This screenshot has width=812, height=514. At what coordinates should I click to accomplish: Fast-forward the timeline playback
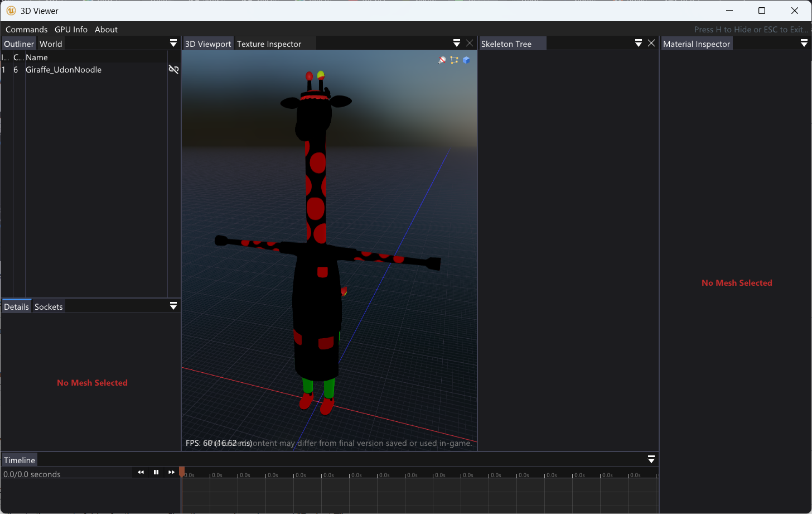click(171, 472)
